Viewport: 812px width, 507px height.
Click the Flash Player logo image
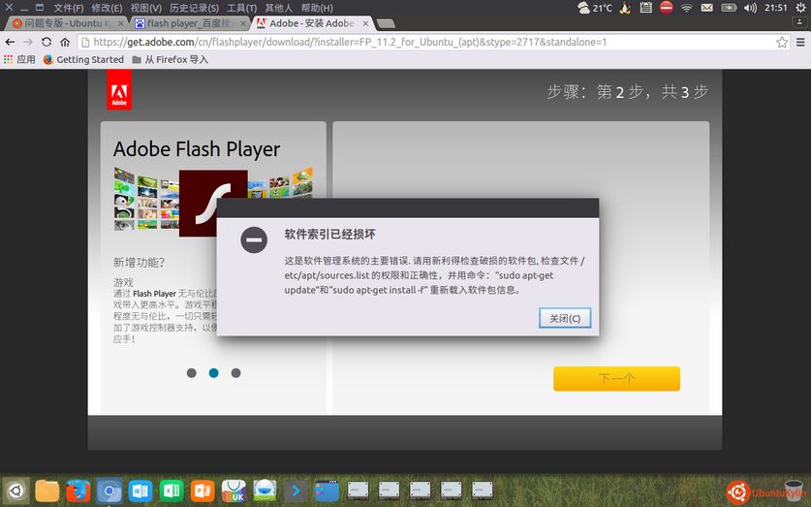click(x=213, y=203)
